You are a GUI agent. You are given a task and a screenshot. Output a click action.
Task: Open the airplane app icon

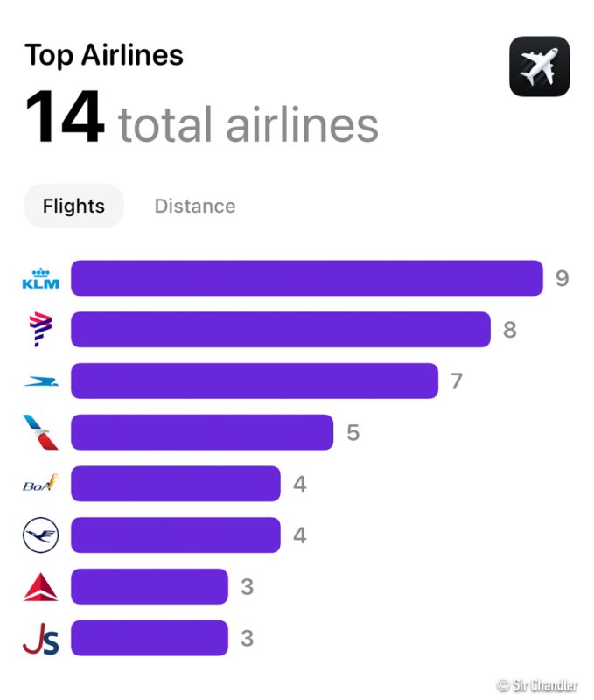[x=539, y=66]
